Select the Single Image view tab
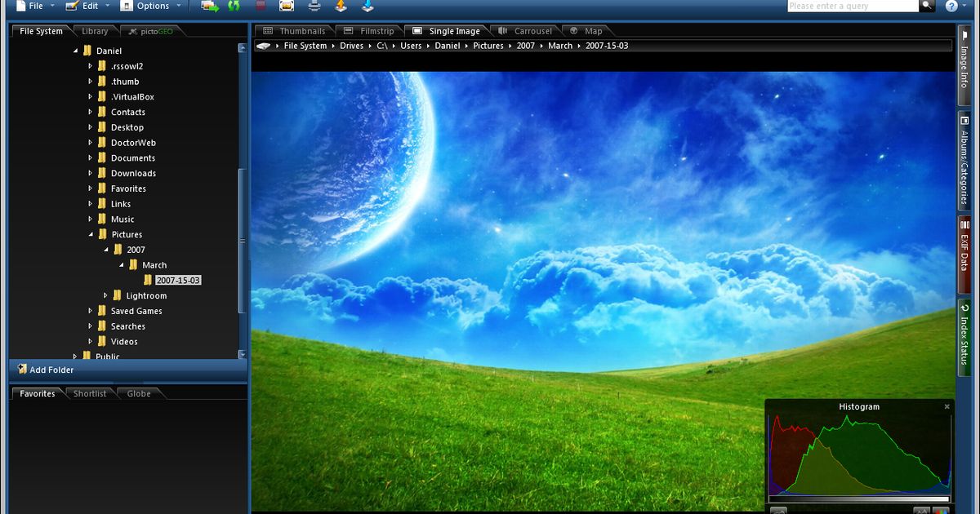Viewport: 980px width, 514px height. pos(447,31)
